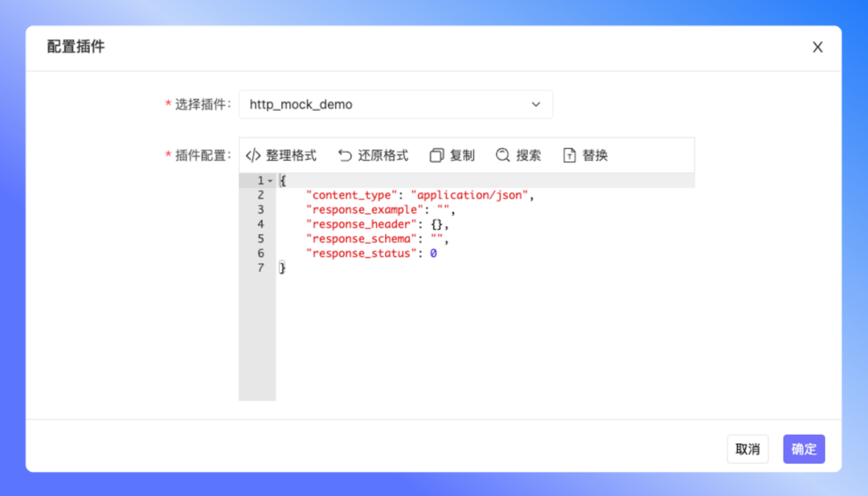Click the response_status value 0
Image resolution: width=868 pixels, height=496 pixels.
click(432, 253)
